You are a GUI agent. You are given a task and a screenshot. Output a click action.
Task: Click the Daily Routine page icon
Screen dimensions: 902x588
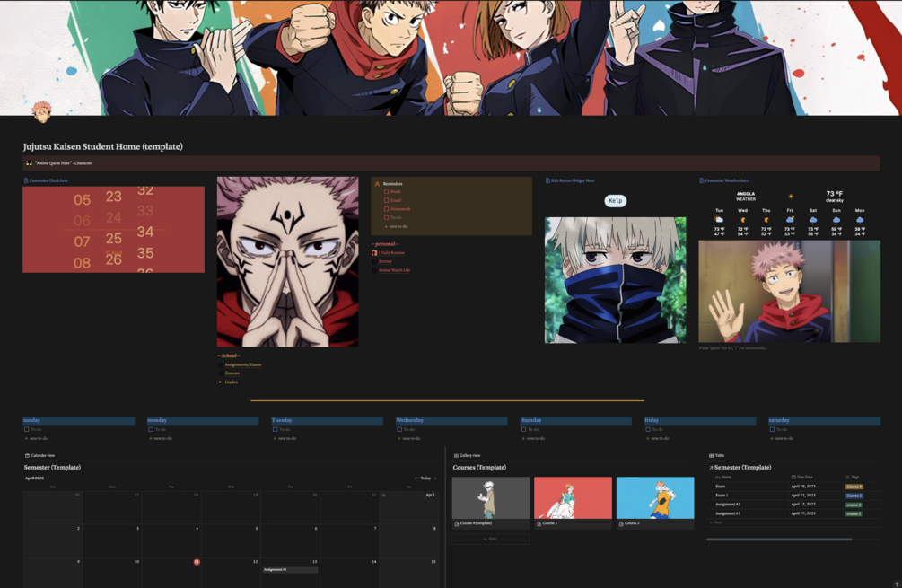point(374,252)
